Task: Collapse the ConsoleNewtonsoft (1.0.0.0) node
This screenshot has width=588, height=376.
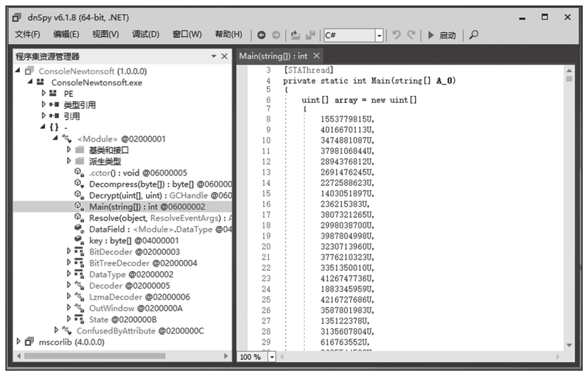Action: pyautogui.click(x=18, y=71)
